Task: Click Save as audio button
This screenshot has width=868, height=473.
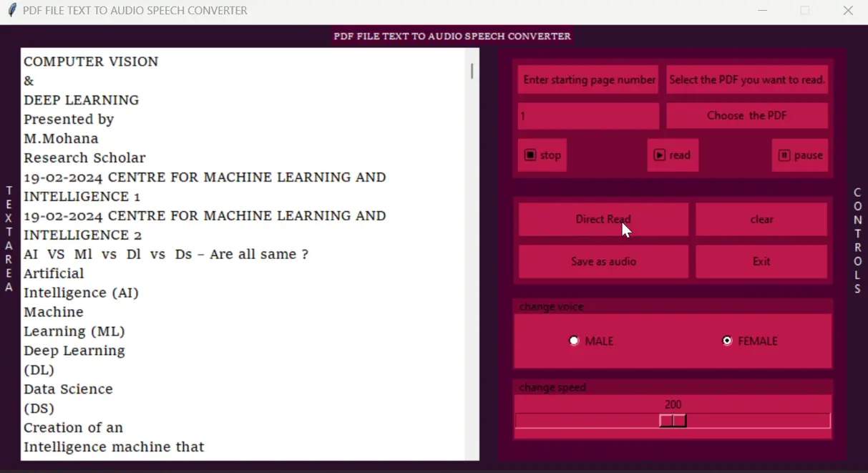Action: pos(603,262)
